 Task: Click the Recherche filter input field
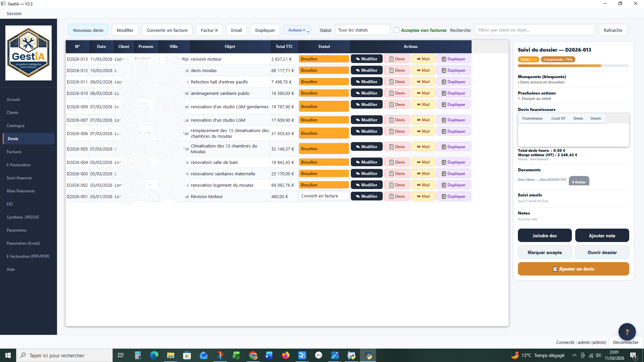click(x=535, y=30)
